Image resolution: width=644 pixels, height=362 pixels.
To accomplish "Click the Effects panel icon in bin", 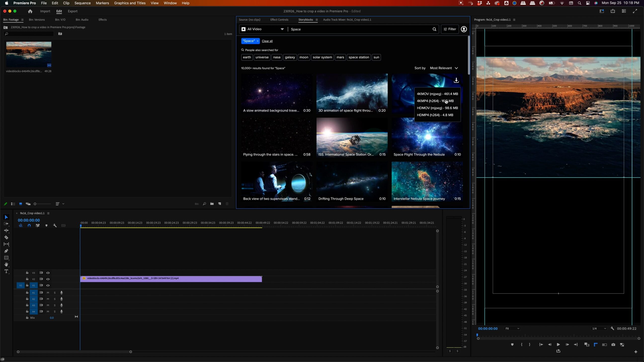I will coord(103,19).
